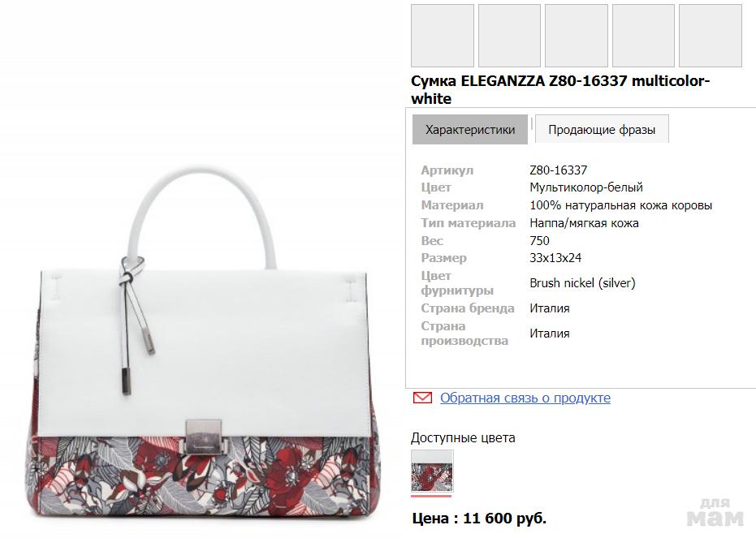This screenshot has height=538, width=756.
Task: Choose the fourth gallery thumbnail box
Action: tap(644, 36)
